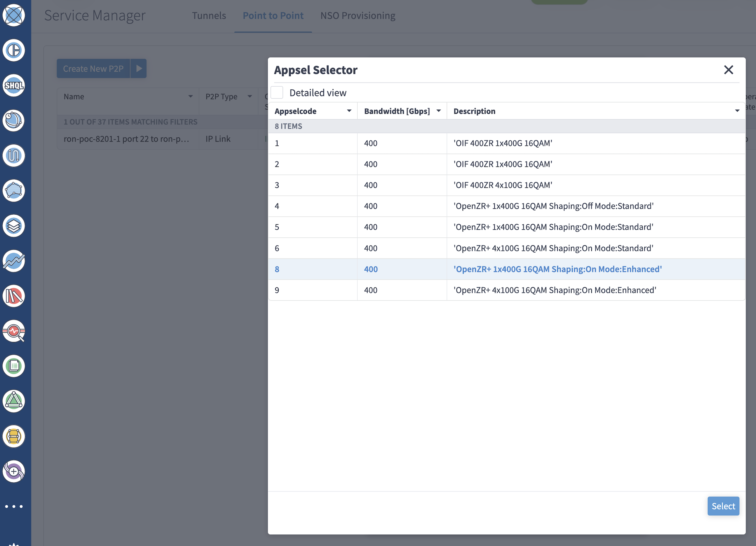The height and width of the screenshot is (546, 756).
Task: Open the green triangle topology sidebar icon
Action: 14,401
